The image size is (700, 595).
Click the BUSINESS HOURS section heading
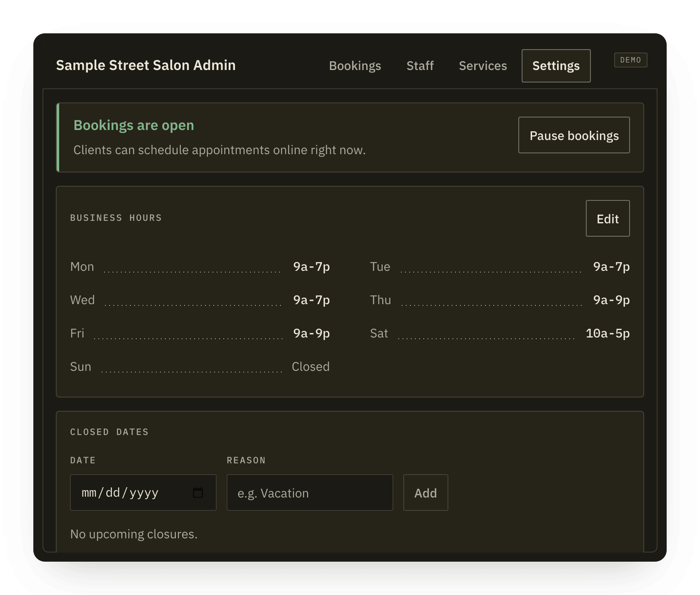click(116, 218)
